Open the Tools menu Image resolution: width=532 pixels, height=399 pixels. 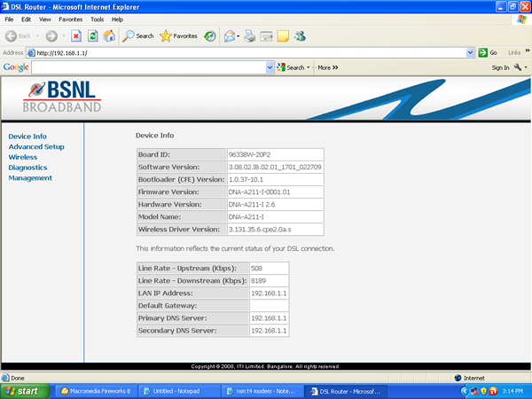click(x=97, y=20)
